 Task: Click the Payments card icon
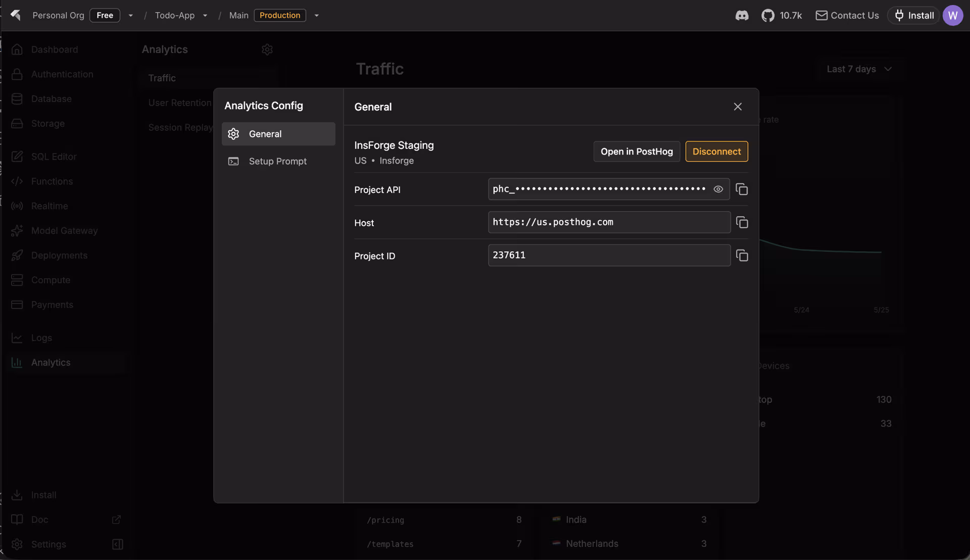(17, 305)
